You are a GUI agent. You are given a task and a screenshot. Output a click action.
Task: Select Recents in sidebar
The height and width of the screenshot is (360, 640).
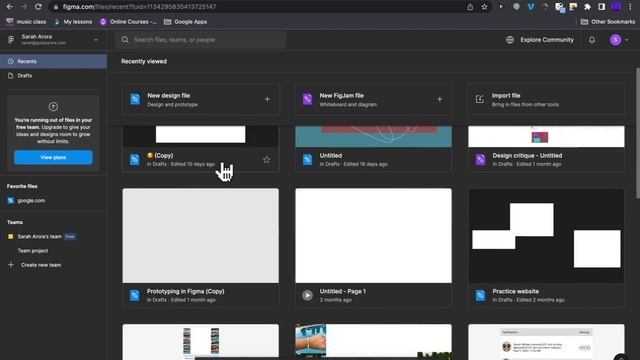53,61
